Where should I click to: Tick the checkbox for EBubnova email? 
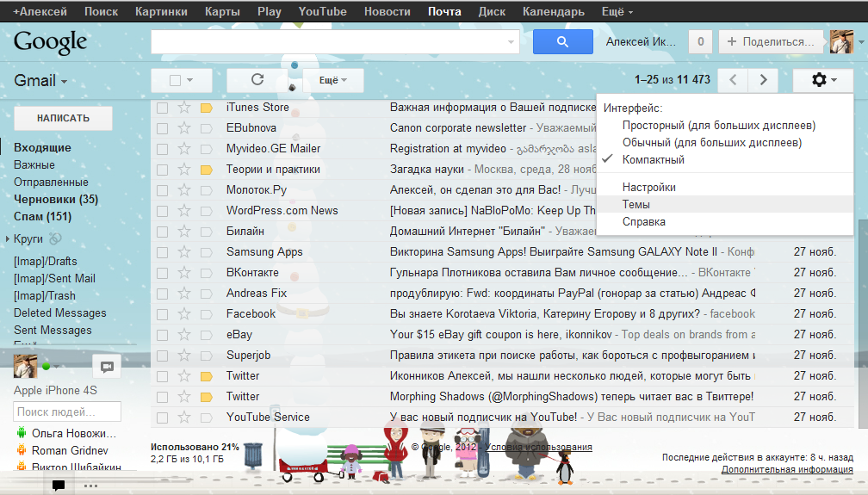(x=162, y=128)
